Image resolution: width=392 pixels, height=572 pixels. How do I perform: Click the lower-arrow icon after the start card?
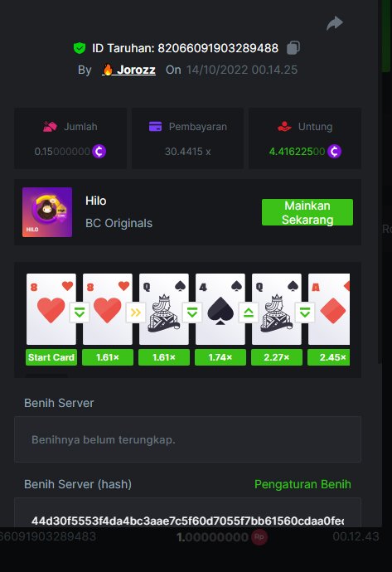coord(80,313)
